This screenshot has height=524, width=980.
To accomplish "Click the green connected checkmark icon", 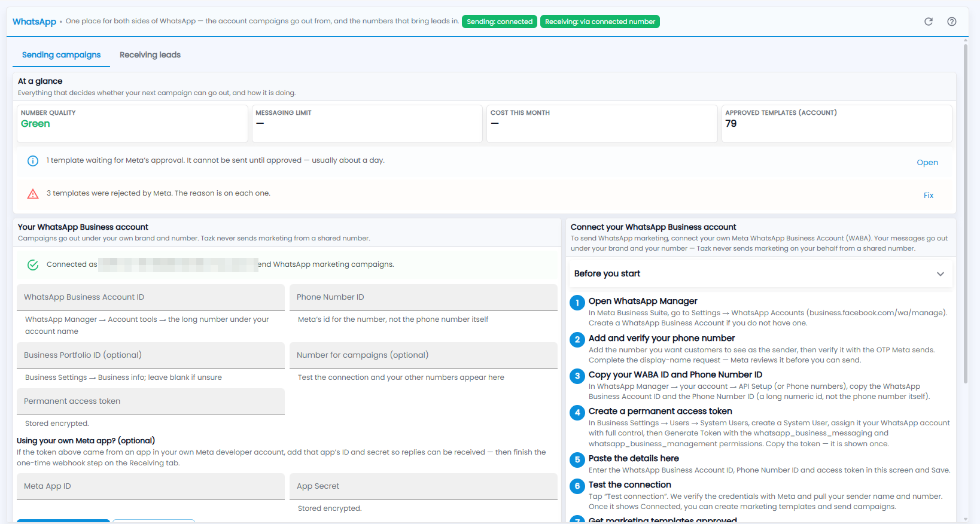I will coord(33,265).
